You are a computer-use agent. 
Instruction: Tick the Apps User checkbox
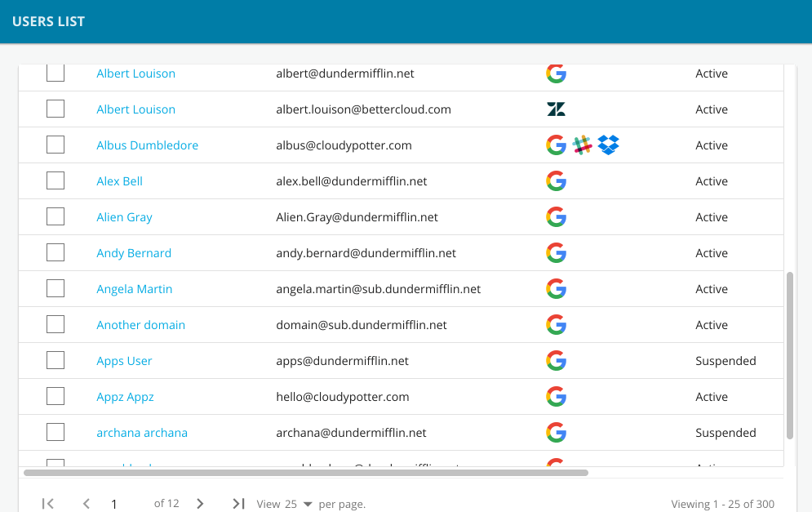click(x=55, y=360)
